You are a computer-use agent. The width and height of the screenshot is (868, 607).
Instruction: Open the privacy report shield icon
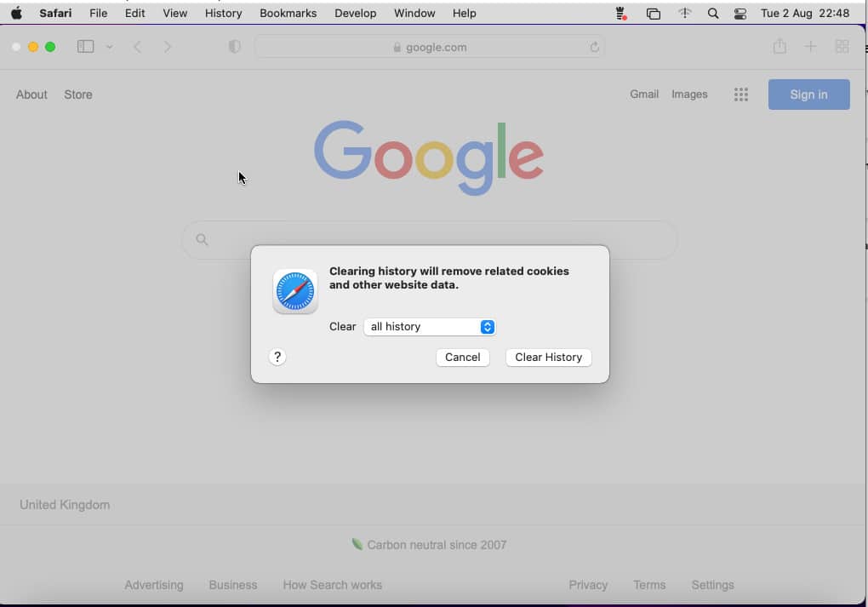coord(235,47)
